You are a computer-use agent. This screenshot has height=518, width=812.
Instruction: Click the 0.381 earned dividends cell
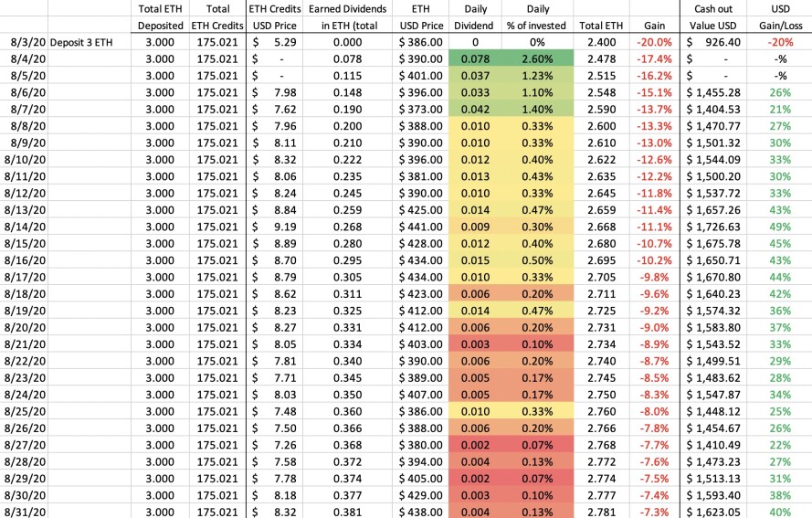coord(347,512)
